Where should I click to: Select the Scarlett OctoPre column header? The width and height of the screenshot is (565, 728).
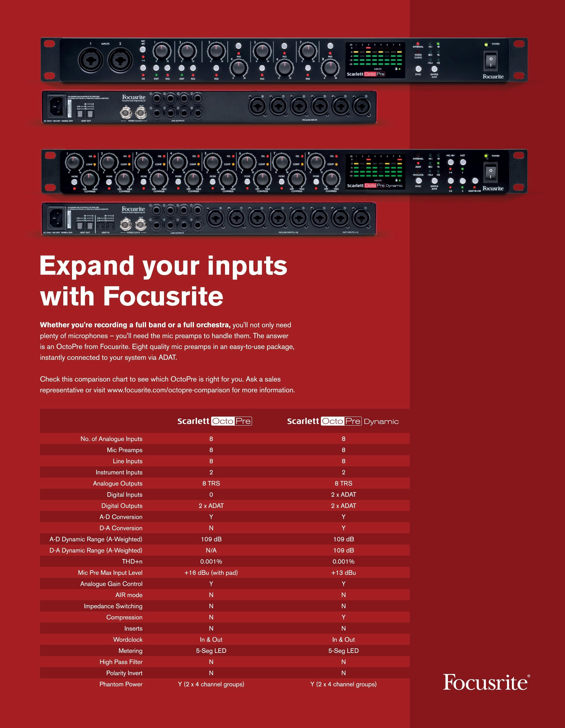[215, 421]
